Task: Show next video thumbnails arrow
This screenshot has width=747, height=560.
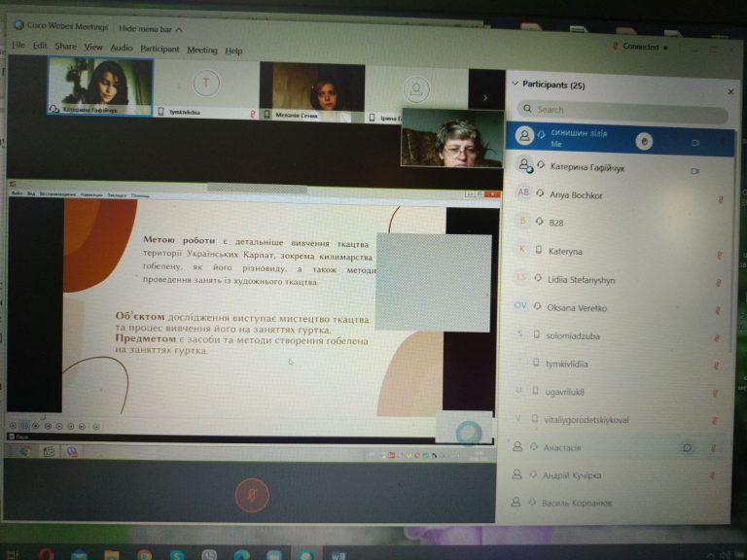Action: click(x=485, y=97)
